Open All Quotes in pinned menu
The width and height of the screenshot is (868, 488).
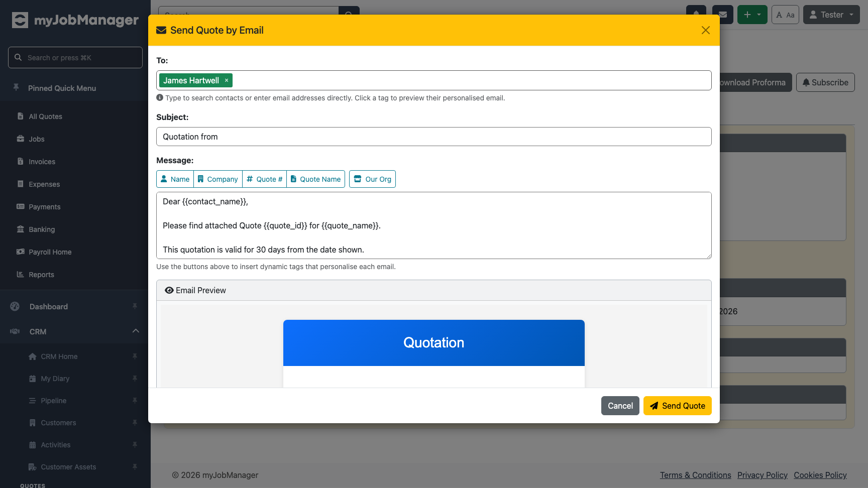[45, 116]
